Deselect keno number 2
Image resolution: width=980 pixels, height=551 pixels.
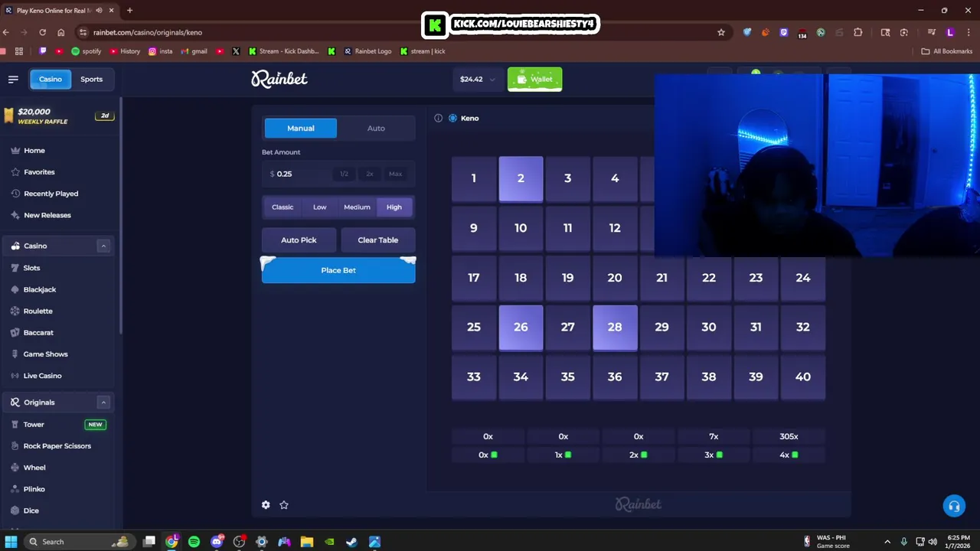(521, 178)
